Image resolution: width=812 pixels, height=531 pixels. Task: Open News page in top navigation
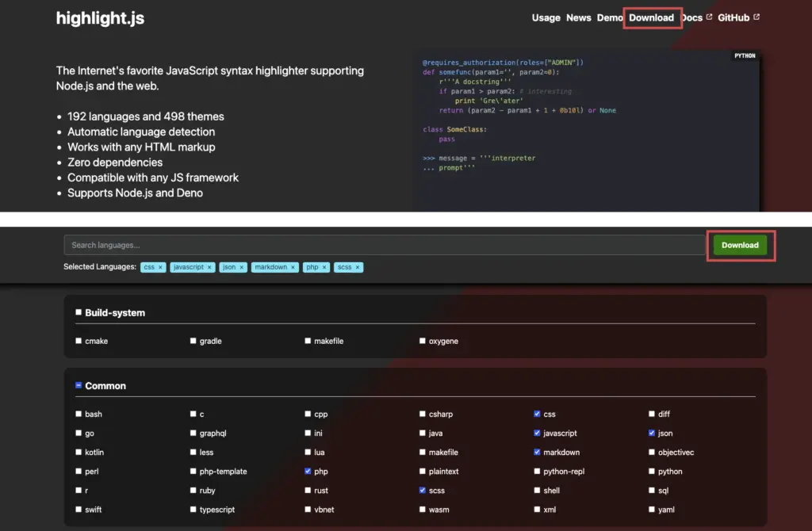(x=578, y=17)
